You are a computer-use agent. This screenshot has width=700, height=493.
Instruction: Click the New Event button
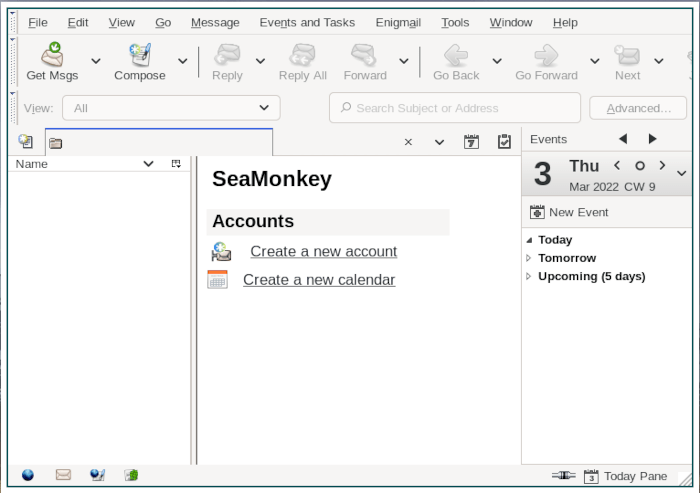[569, 212]
